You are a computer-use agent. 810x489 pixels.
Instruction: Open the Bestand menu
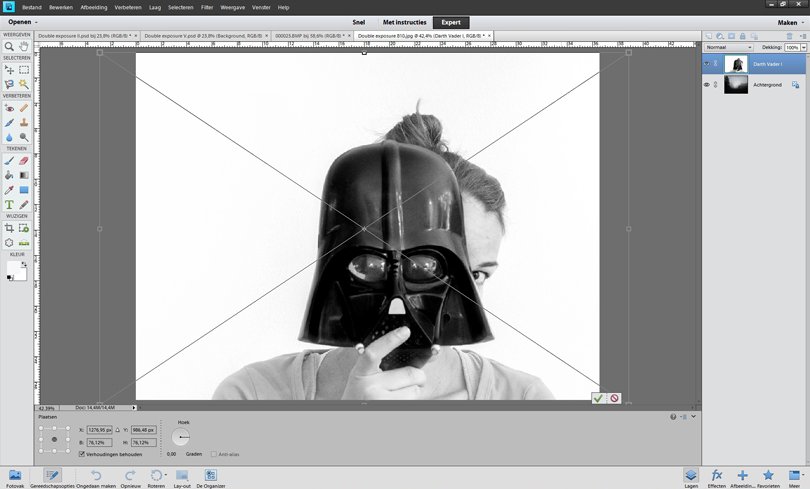(32, 8)
